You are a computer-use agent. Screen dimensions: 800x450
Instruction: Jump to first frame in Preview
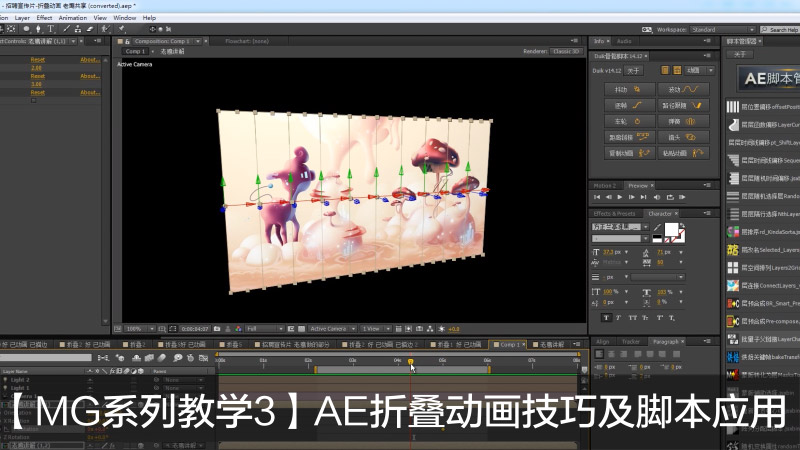597,197
